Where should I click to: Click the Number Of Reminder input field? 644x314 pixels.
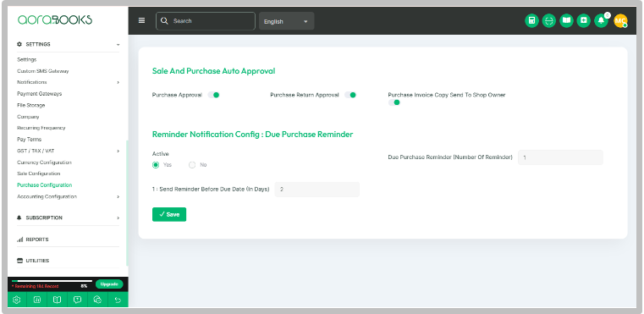[560, 157]
